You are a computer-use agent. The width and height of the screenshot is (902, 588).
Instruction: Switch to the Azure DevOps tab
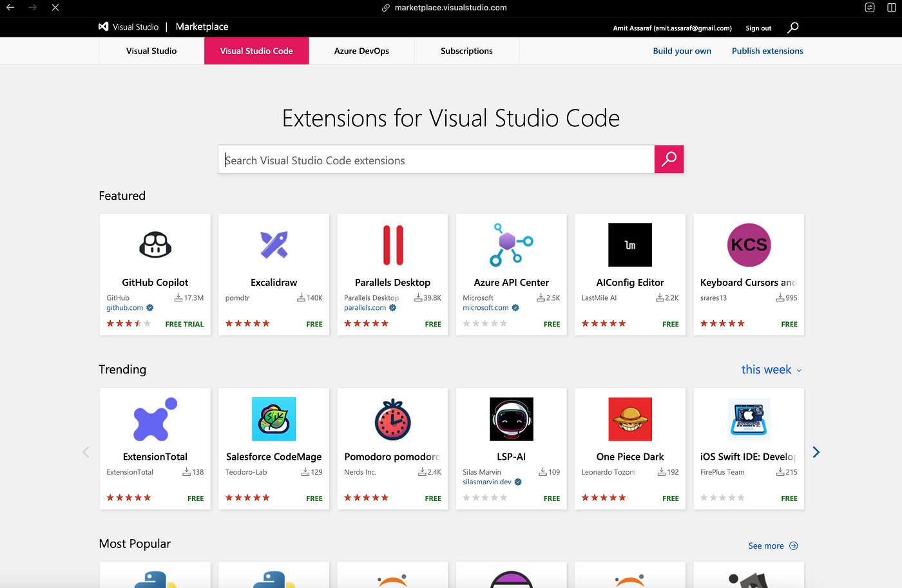(x=361, y=51)
